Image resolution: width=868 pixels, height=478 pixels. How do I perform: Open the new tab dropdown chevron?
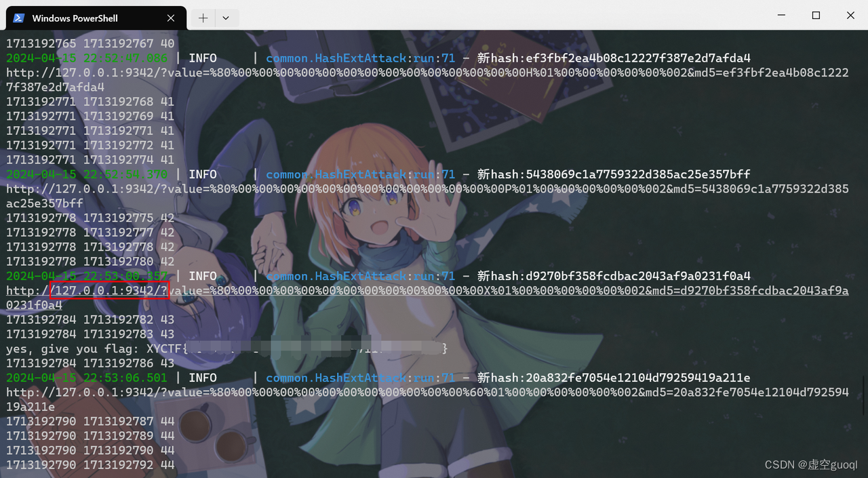(x=225, y=18)
